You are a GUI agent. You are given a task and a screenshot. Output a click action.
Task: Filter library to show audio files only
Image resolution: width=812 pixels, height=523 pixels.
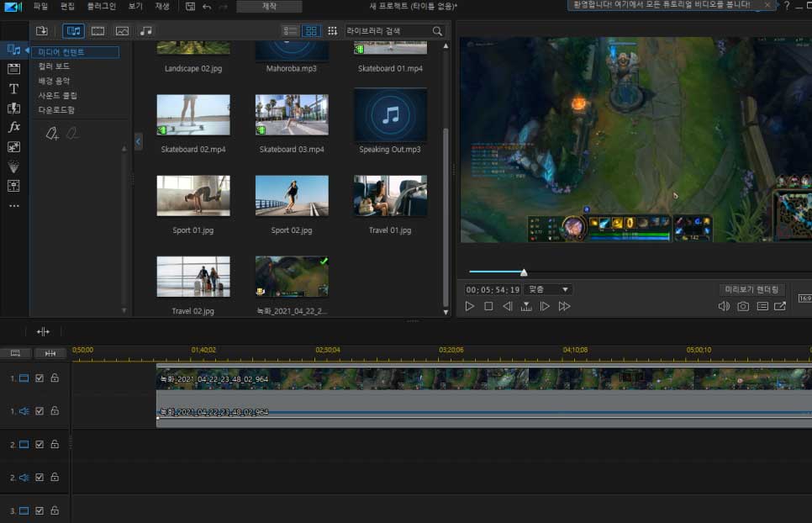pyautogui.click(x=146, y=31)
